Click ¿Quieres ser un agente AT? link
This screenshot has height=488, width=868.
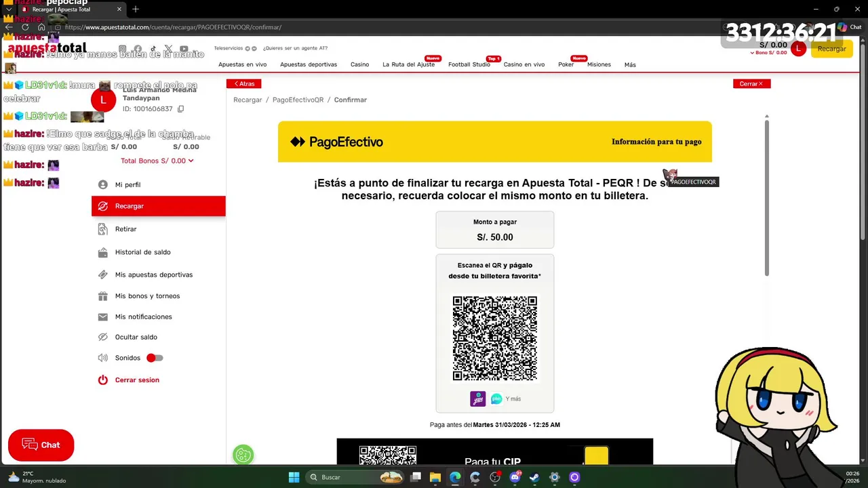[x=295, y=48]
